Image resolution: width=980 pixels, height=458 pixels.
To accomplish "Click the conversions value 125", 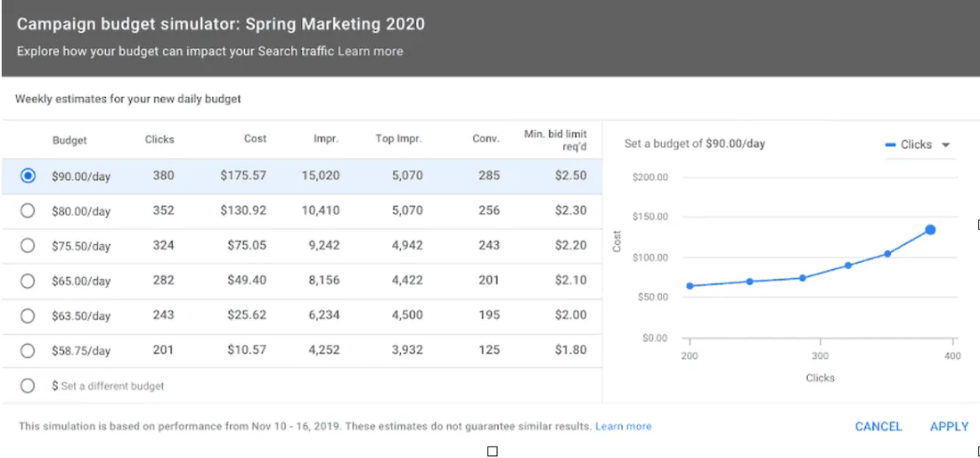I will tap(489, 350).
